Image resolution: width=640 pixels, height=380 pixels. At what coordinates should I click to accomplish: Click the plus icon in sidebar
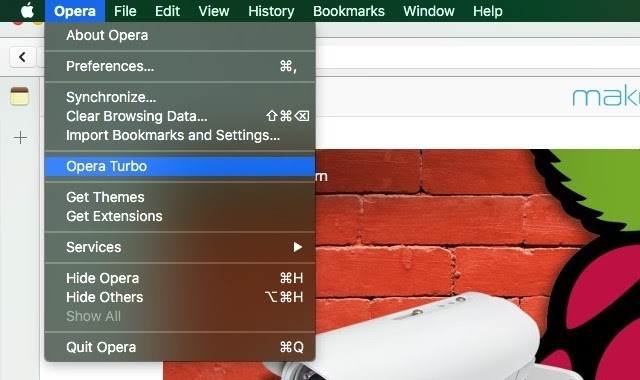coord(20,138)
